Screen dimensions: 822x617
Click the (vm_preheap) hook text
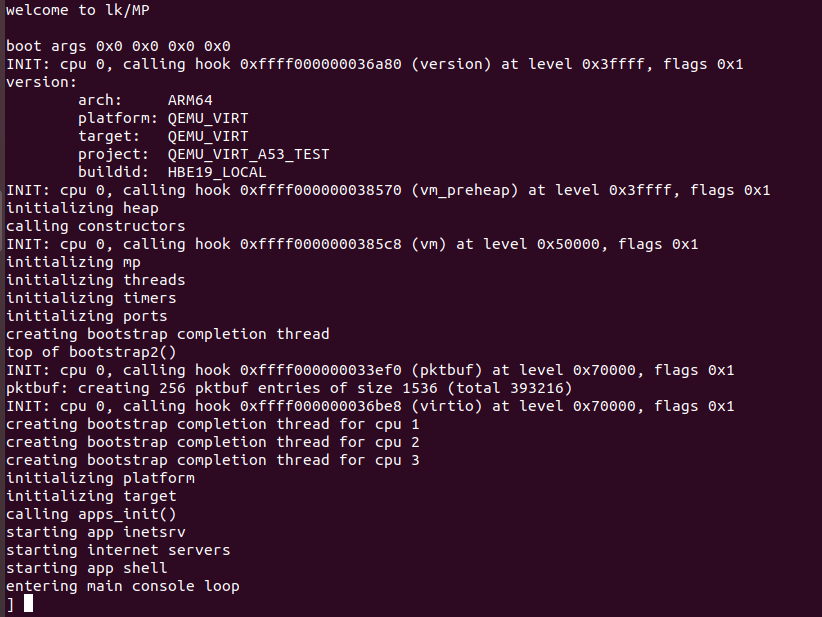pyautogui.click(x=464, y=190)
